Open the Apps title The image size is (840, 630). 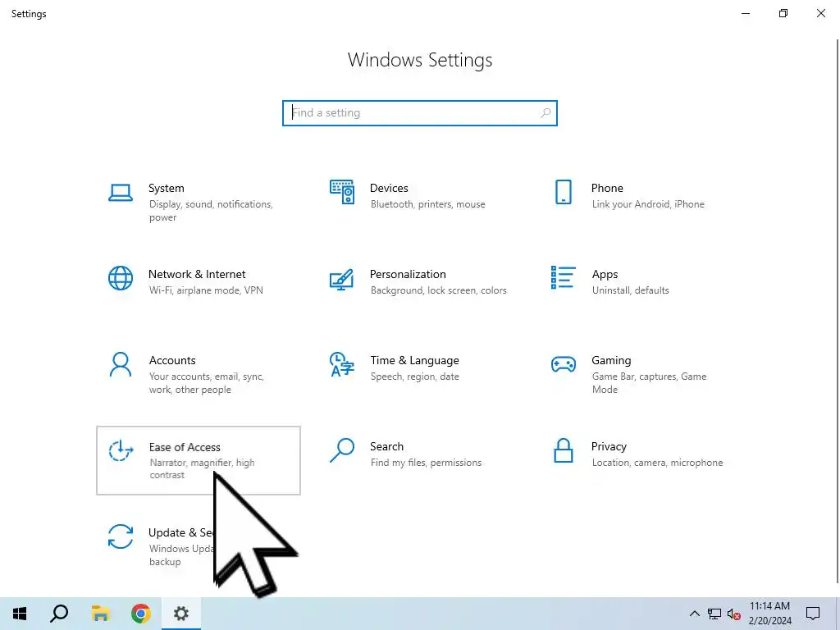[605, 274]
